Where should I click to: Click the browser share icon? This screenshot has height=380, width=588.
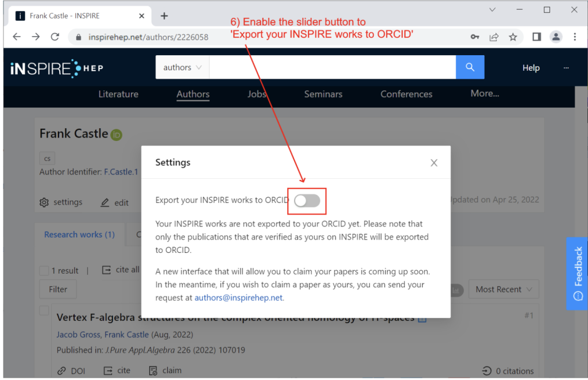coord(494,37)
